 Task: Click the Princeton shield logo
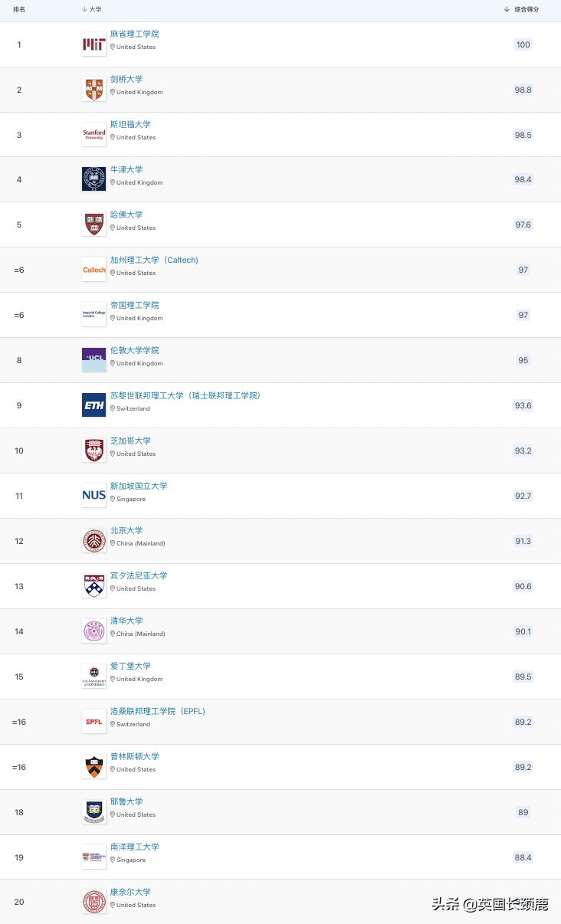pos(93,767)
